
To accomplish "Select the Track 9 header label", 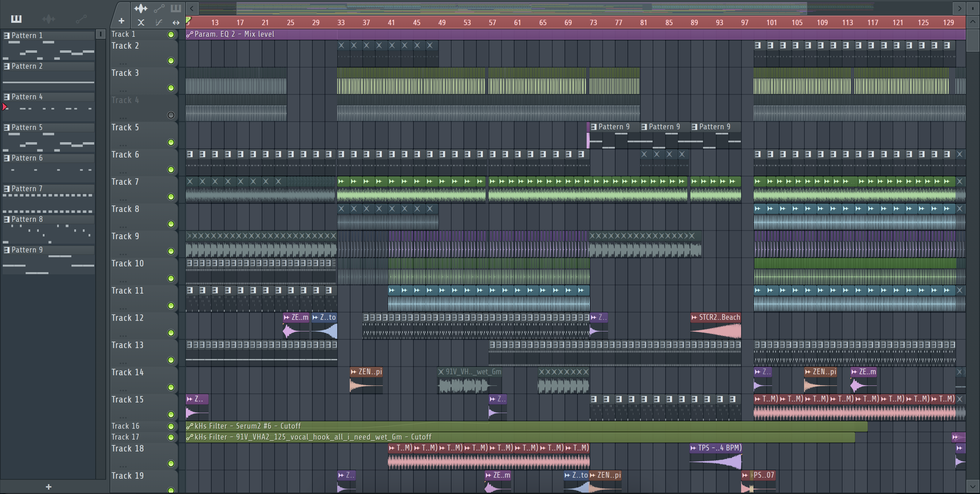I will click(x=125, y=236).
